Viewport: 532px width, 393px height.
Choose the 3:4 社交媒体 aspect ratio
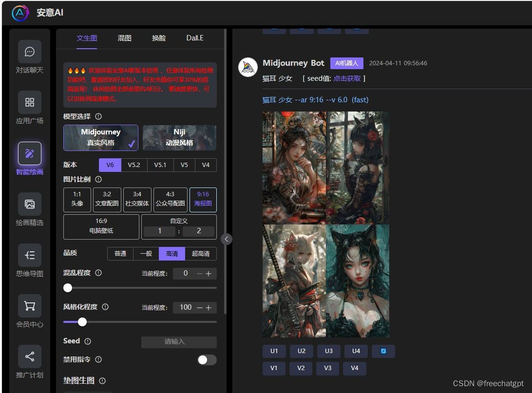click(x=137, y=200)
